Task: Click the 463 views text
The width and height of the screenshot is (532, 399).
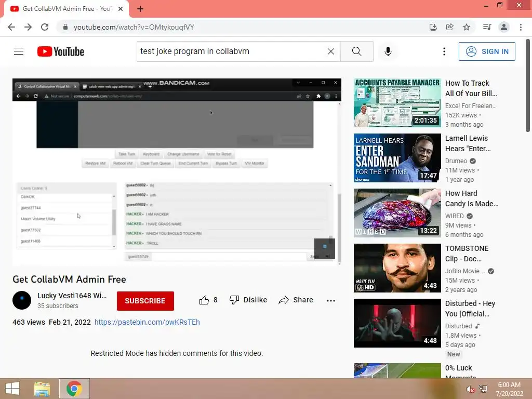Action: tap(29, 322)
